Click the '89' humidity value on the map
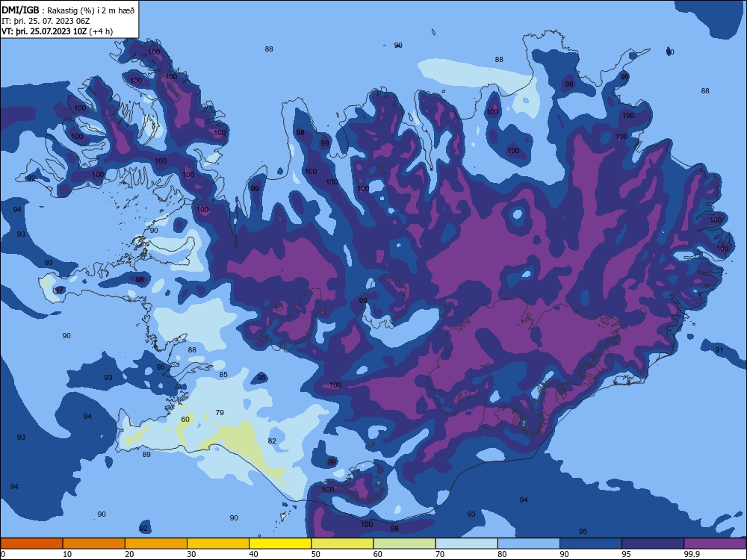747x560 pixels. pos(146,454)
